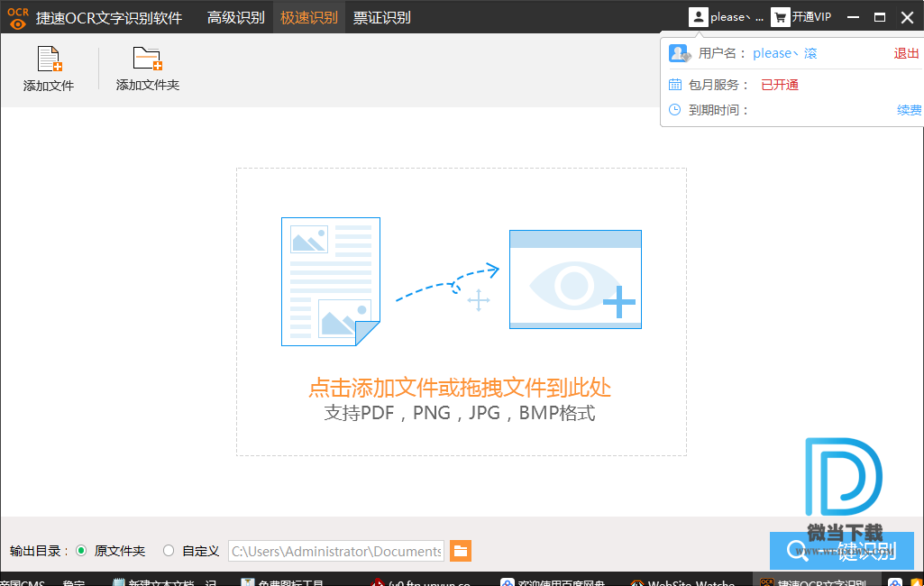Click the eye preview window illustration
924x586 pixels.
tap(575, 279)
